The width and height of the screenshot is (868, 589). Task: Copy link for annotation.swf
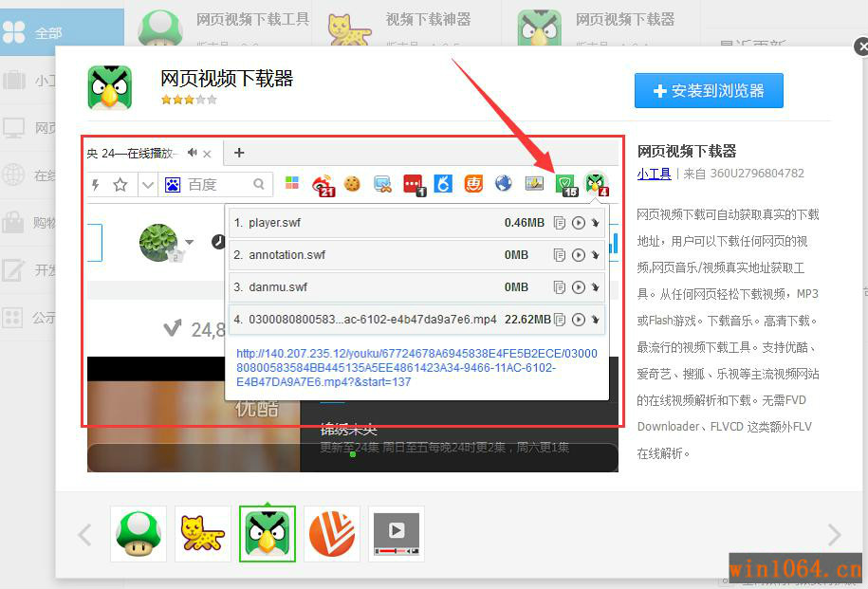[x=560, y=255]
